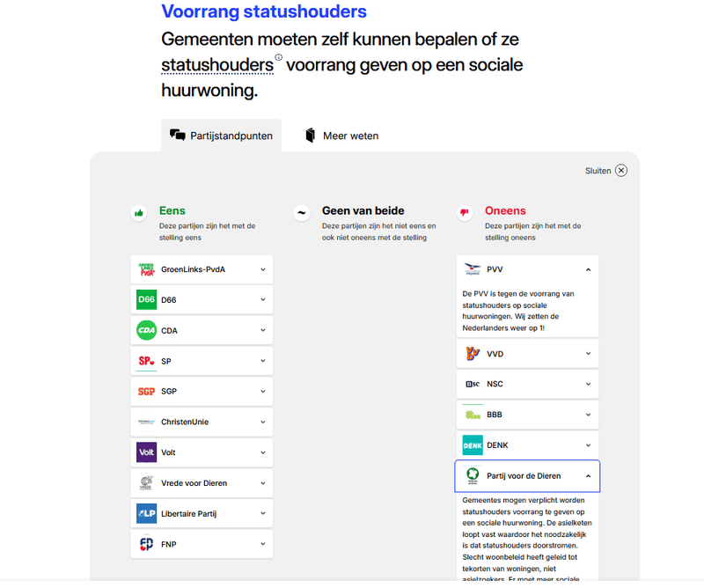Collapse the Partij voor de Dieren standpoint
704x588 pixels.
pos(588,476)
